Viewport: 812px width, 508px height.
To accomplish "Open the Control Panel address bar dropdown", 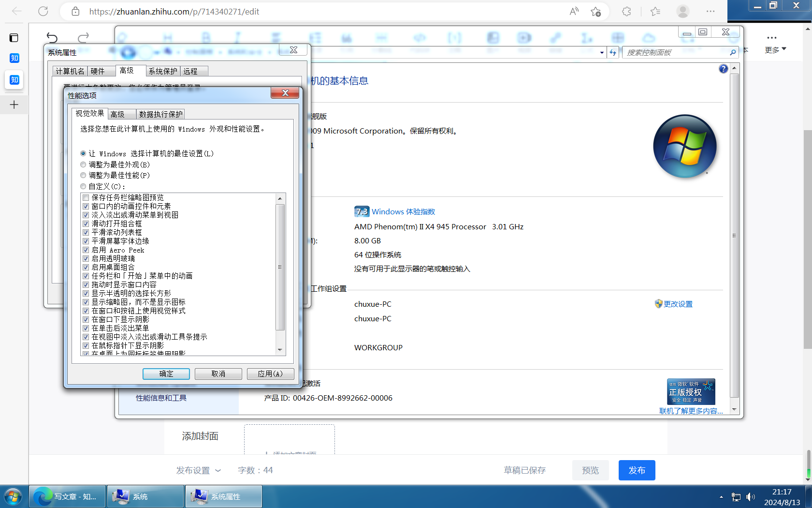I will point(602,52).
